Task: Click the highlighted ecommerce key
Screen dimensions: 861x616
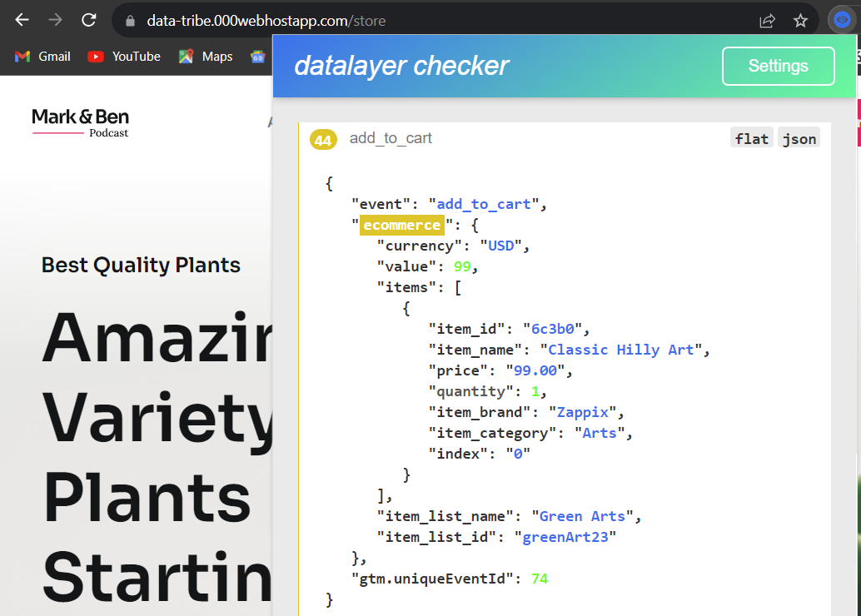Action: 401,225
